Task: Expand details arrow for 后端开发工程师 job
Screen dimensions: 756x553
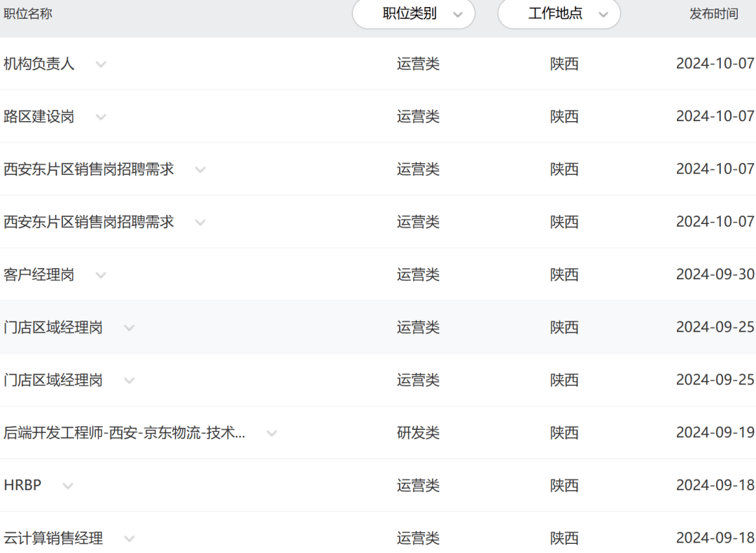Action: point(272,433)
